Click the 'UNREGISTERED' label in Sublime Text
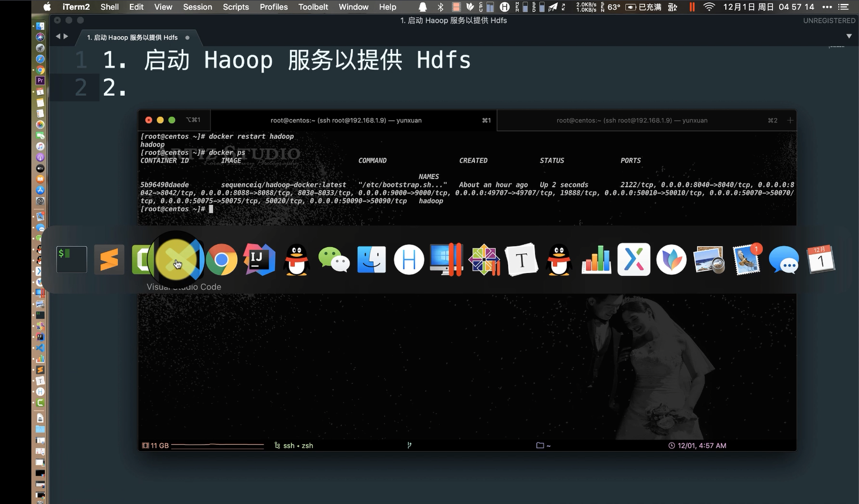859x504 pixels. [829, 21]
